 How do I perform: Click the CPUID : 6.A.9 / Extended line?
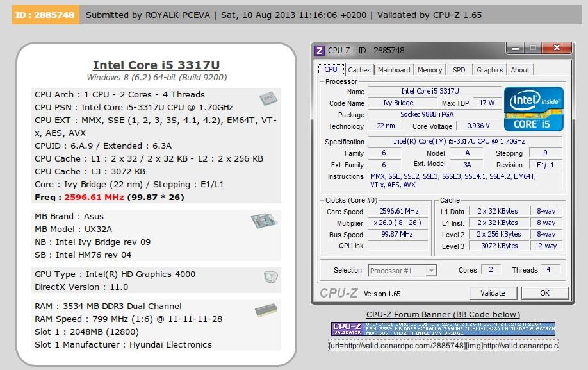pyautogui.click(x=103, y=146)
